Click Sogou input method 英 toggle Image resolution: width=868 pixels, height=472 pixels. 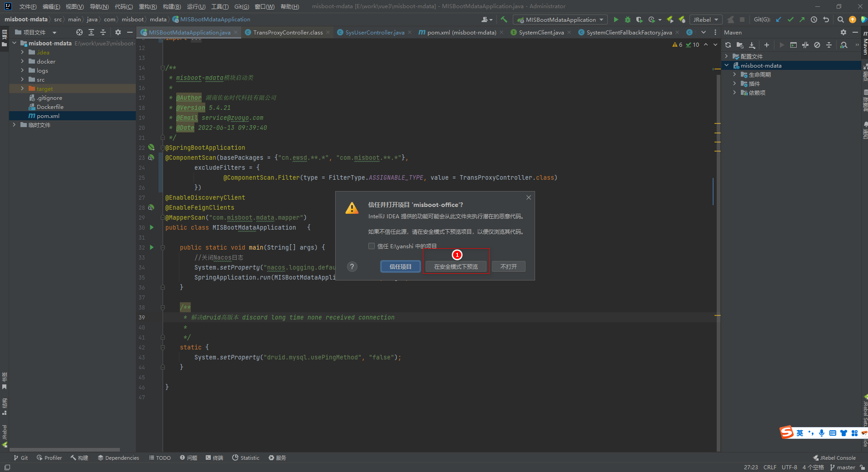pyautogui.click(x=800, y=433)
